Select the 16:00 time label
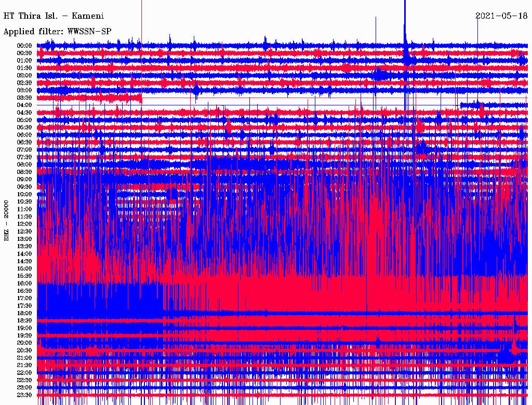532x405 pixels. tap(24, 283)
